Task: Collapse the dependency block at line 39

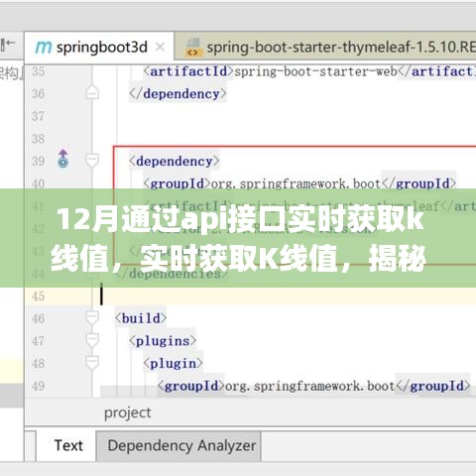Action: pos(92,161)
